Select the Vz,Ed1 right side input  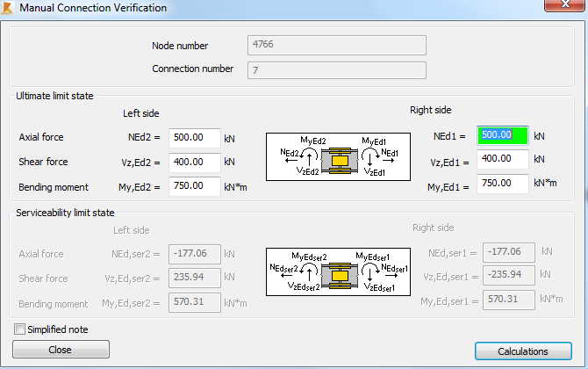[503, 159]
